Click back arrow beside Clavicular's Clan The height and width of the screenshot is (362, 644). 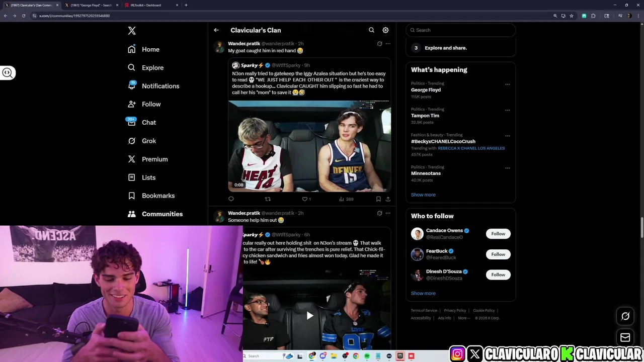click(x=216, y=30)
